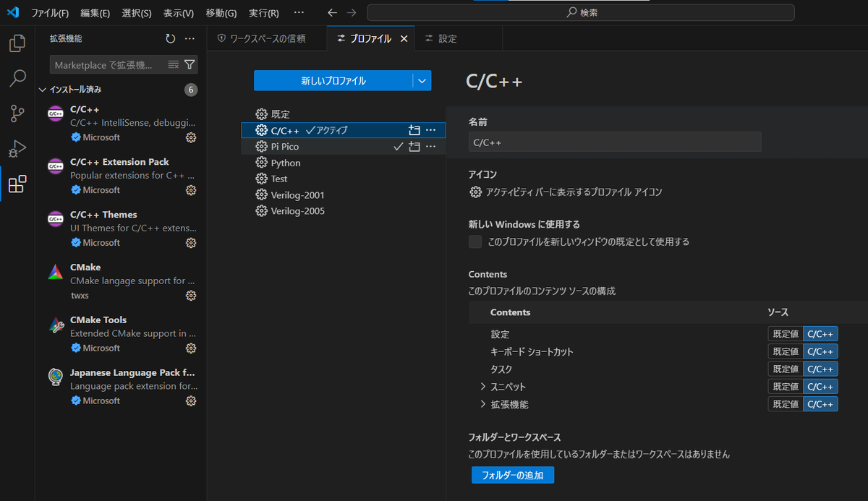Clear extension search results icon
868x501 pixels.
(x=174, y=64)
